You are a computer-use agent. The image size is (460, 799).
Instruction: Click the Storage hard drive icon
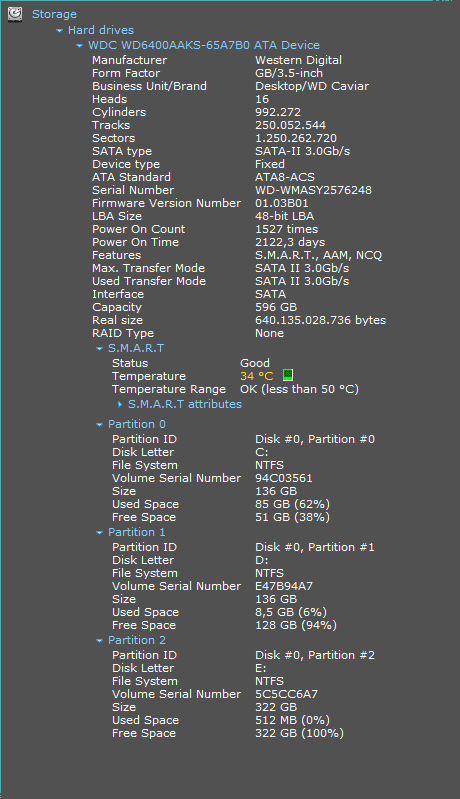tap(15, 14)
